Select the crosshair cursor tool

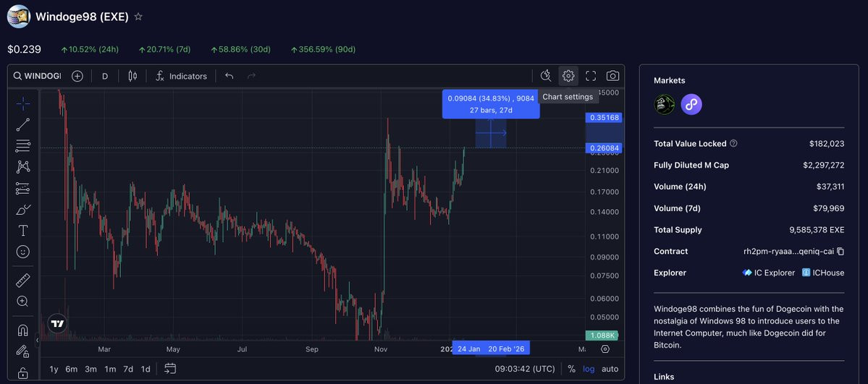tap(22, 103)
